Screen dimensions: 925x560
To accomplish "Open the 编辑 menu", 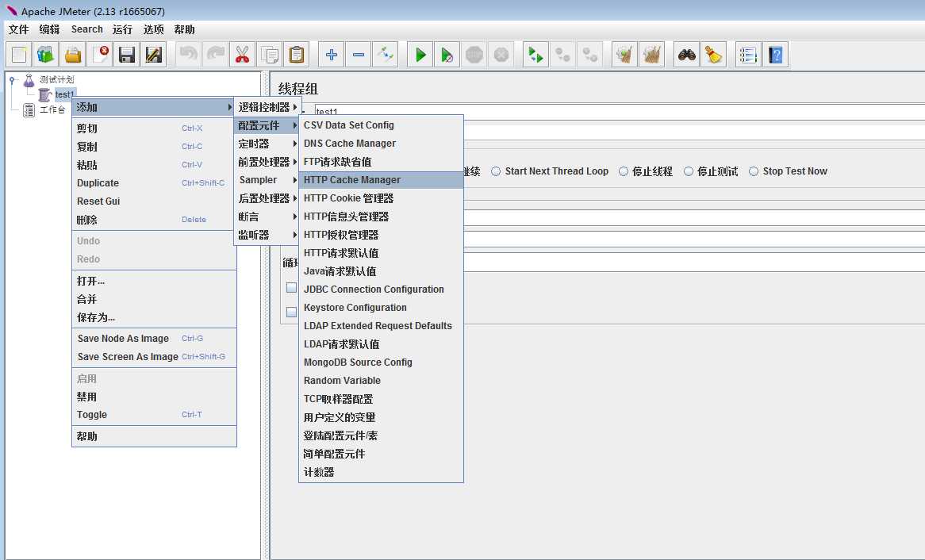I will tap(49, 29).
